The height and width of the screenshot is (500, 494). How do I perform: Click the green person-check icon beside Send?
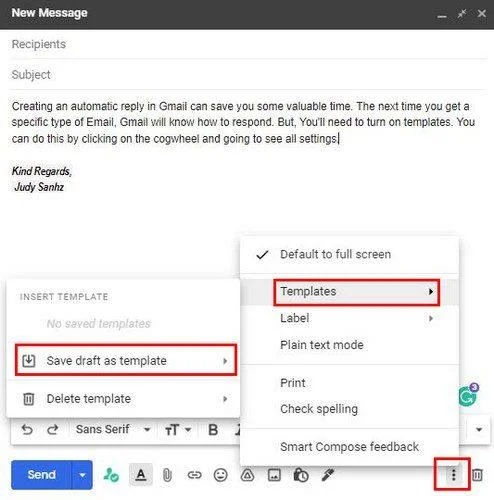click(x=111, y=475)
